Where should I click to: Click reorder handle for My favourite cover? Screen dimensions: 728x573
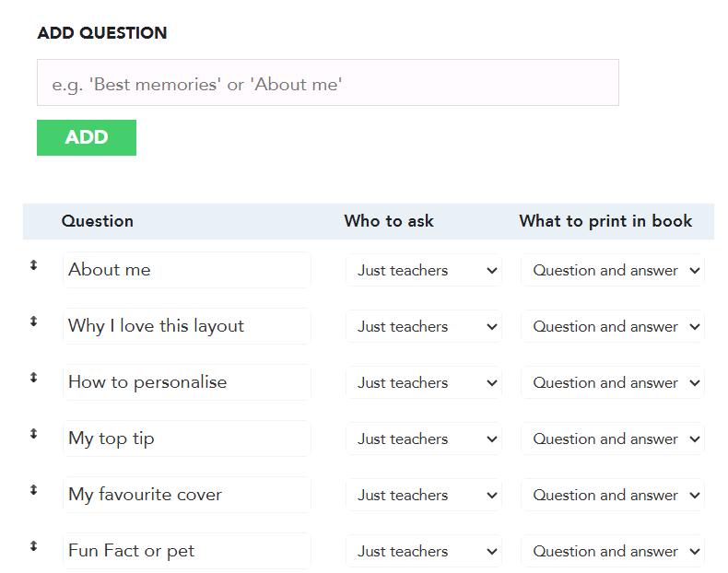pyautogui.click(x=34, y=490)
